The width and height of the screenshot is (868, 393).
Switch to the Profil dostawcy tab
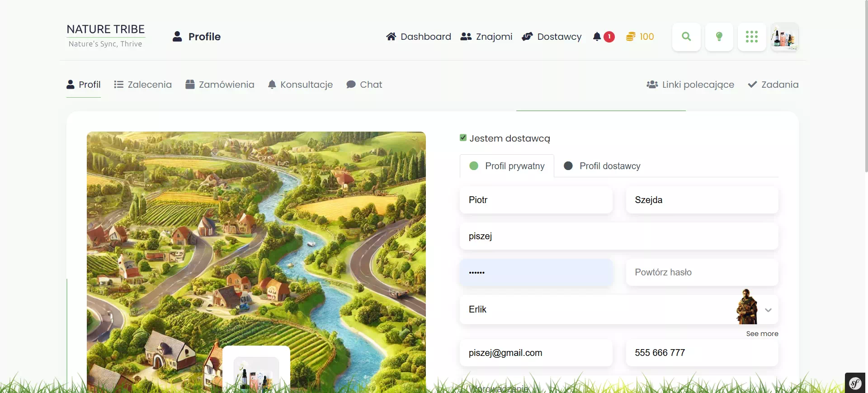pyautogui.click(x=602, y=166)
